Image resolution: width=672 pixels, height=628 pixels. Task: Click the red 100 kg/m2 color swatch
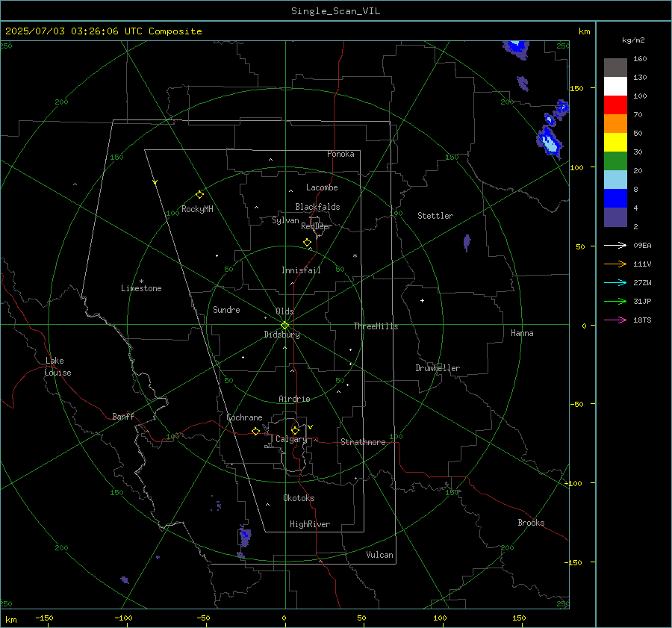click(615, 105)
